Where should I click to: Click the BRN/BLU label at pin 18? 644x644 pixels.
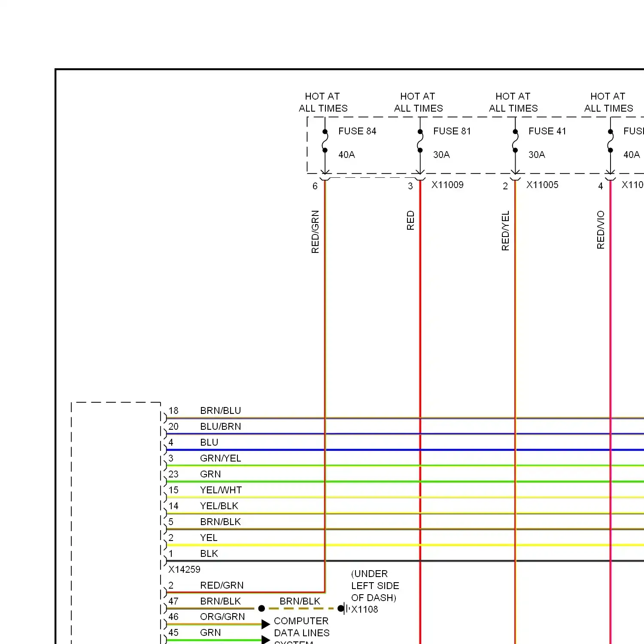(x=221, y=410)
